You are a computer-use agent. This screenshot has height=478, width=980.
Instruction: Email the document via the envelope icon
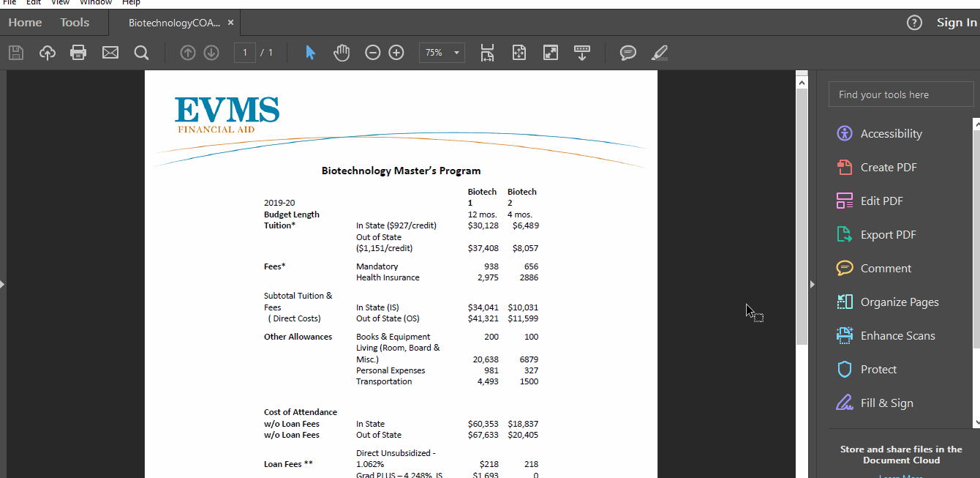click(110, 52)
